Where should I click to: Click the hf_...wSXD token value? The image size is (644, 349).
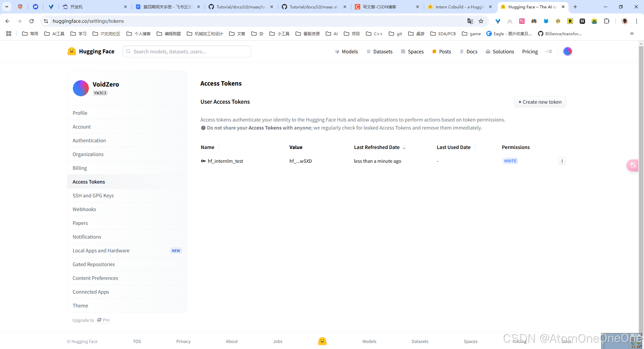301,161
